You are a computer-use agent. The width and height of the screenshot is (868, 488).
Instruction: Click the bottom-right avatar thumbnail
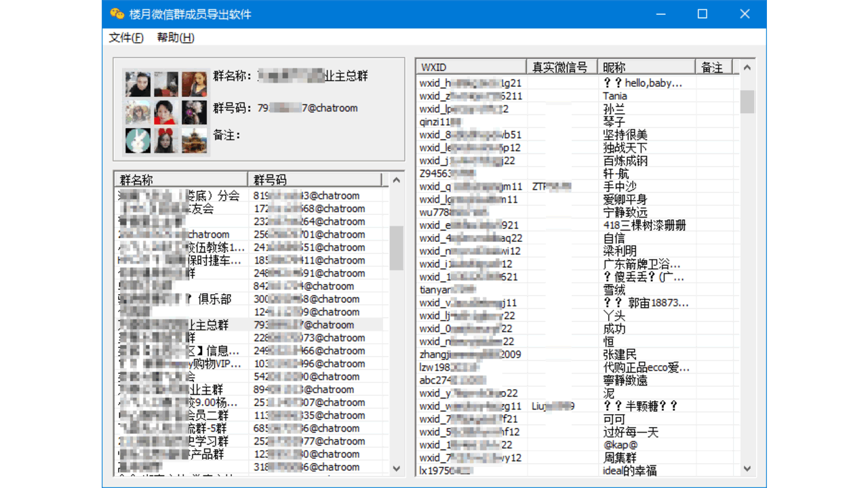click(195, 140)
